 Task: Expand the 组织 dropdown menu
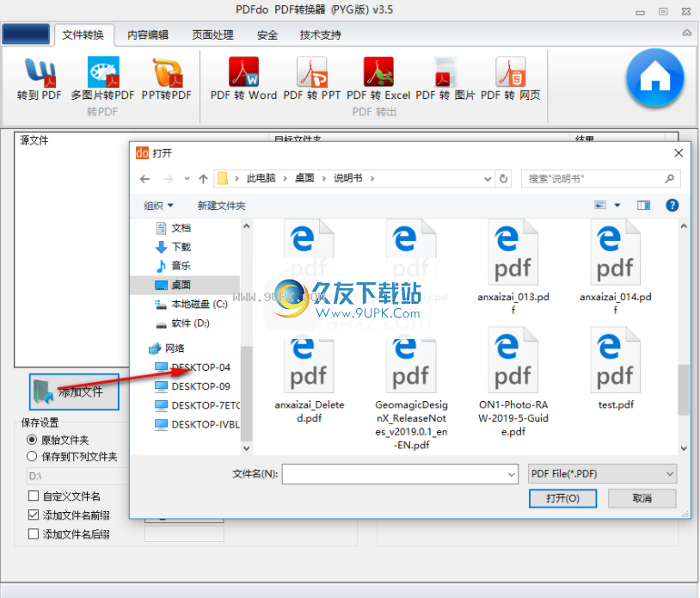(158, 206)
